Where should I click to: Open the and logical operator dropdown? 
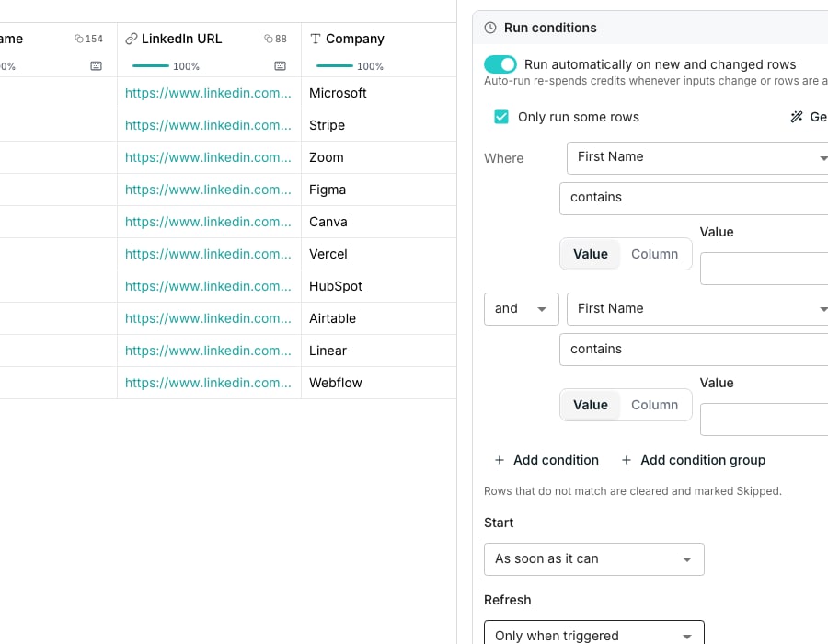(x=522, y=309)
